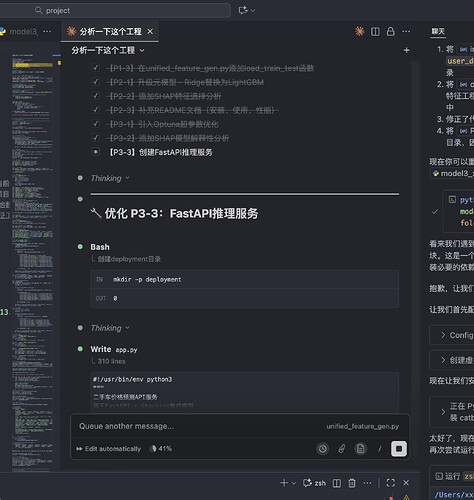Open the model3 file link in chat panel
This screenshot has height=500, width=474.
[453, 173]
